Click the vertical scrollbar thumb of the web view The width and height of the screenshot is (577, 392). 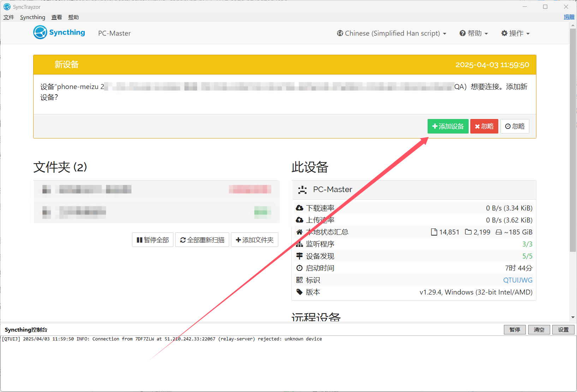573,140
